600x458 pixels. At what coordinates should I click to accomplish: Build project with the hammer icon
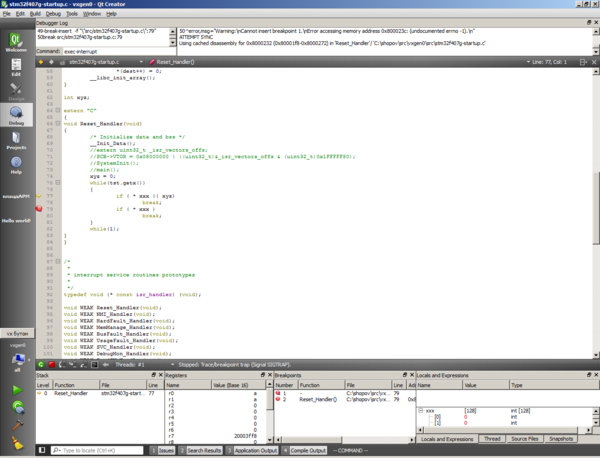coord(18,425)
